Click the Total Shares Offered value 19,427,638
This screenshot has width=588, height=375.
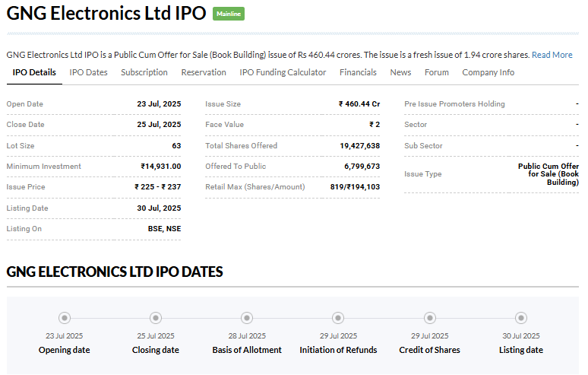coord(360,145)
